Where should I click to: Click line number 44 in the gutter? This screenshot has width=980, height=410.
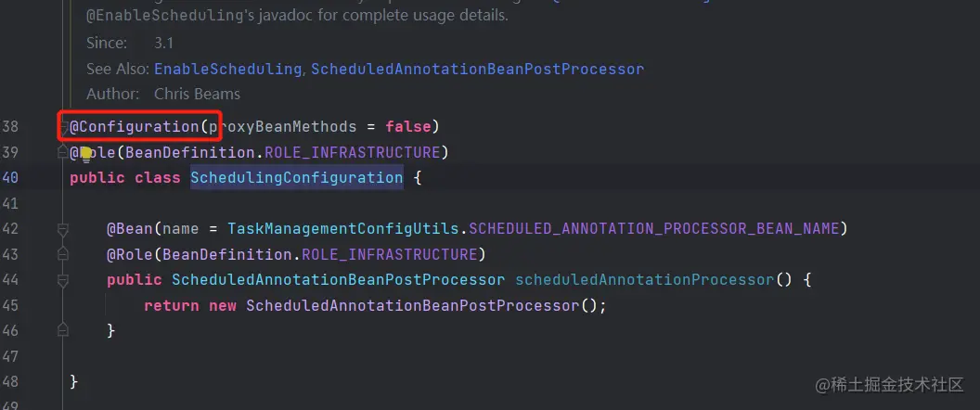(x=10, y=280)
